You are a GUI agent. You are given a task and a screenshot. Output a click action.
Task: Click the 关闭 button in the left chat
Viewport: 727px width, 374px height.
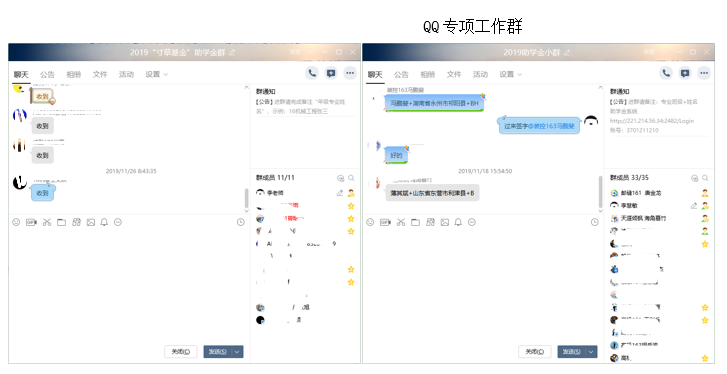pos(181,352)
